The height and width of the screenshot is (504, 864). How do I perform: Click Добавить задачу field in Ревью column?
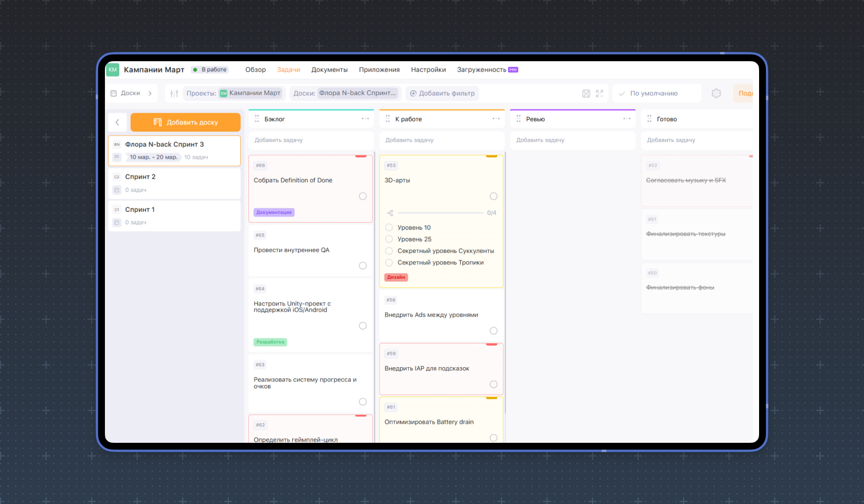click(x=572, y=140)
